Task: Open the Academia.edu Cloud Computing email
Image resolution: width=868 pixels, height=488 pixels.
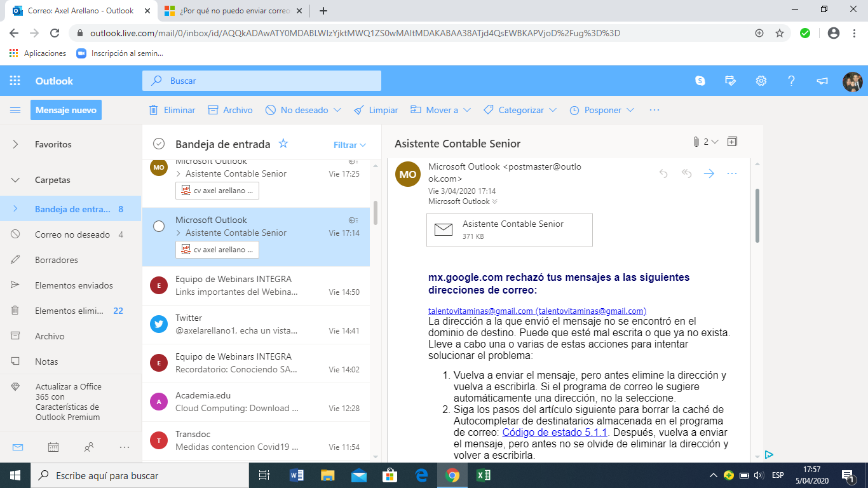Action: tap(256, 402)
